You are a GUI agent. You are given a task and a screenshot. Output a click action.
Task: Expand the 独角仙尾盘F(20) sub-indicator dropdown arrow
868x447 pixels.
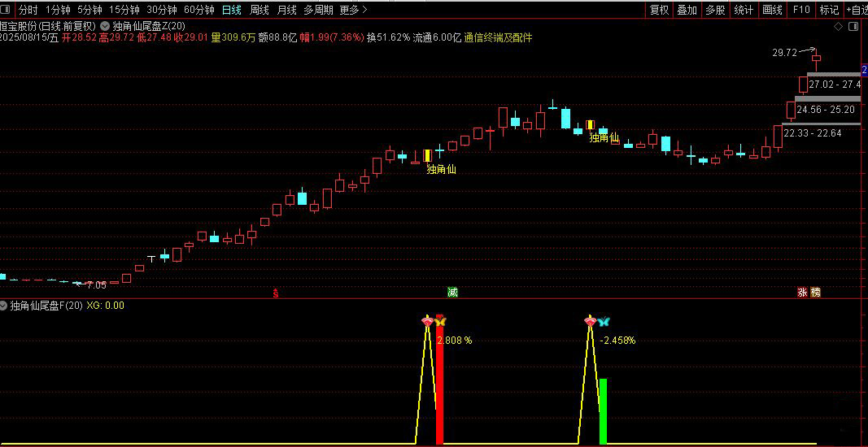tap(4, 306)
